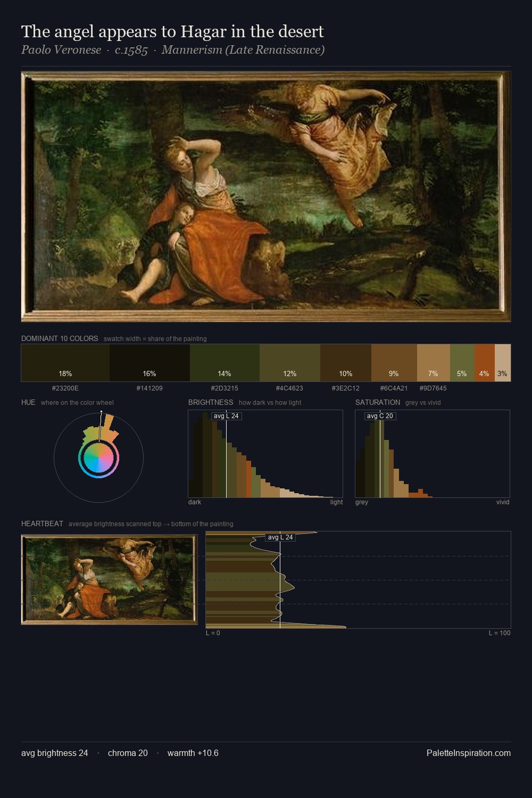
Task: Open the PaletteInspiration.com link
Action: click(x=469, y=753)
